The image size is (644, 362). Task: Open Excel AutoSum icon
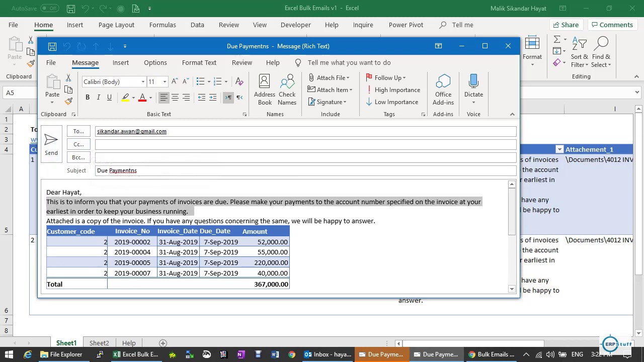click(x=557, y=39)
